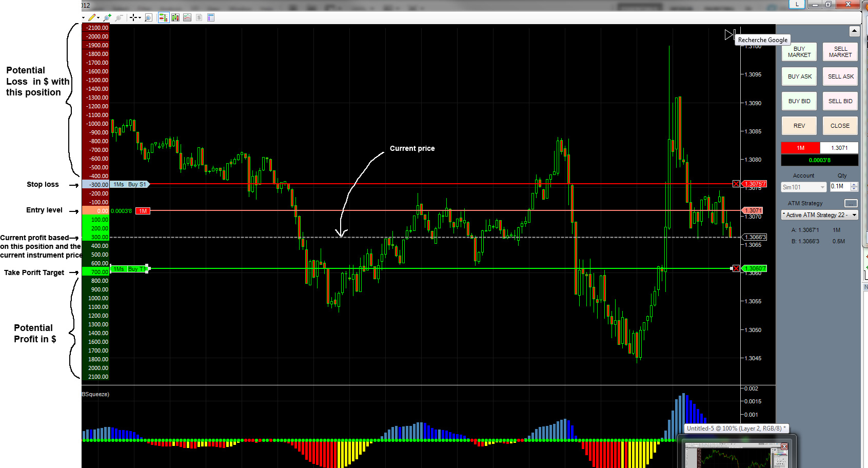
Task: Click the strategies dollar sign icon
Action: click(x=199, y=17)
